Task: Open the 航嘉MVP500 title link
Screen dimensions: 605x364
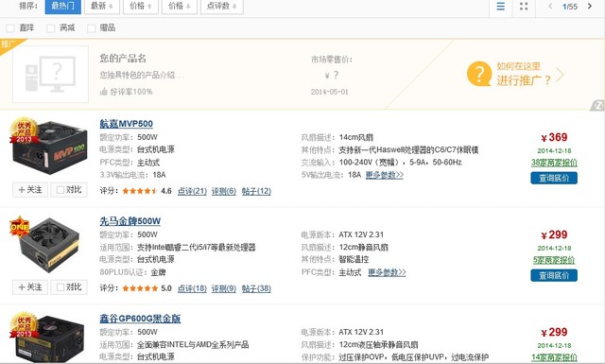Action: (126, 124)
